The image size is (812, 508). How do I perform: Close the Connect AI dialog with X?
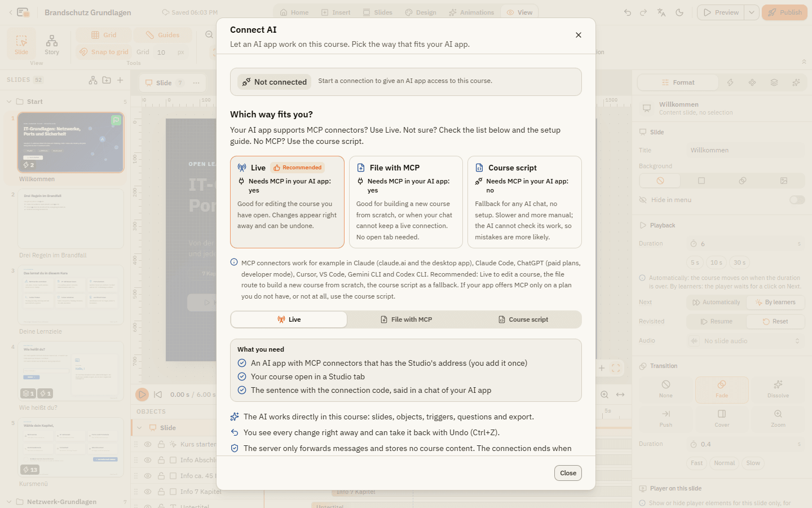tap(578, 35)
